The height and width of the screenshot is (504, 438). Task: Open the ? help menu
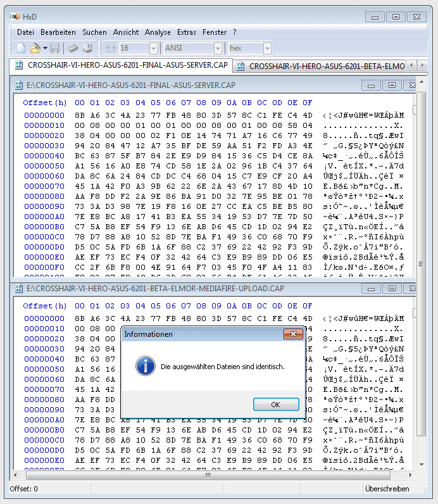point(235,32)
